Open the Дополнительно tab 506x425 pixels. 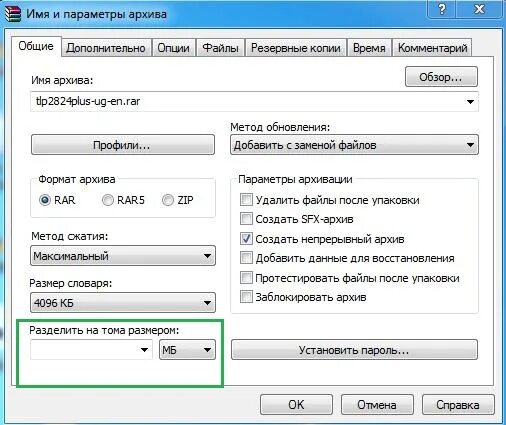coord(106,48)
